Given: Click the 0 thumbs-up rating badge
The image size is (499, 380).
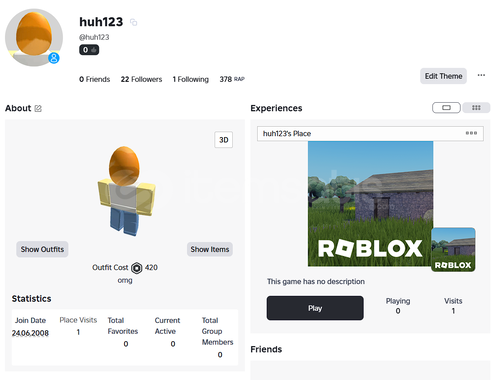Looking at the screenshot, I should click(89, 50).
